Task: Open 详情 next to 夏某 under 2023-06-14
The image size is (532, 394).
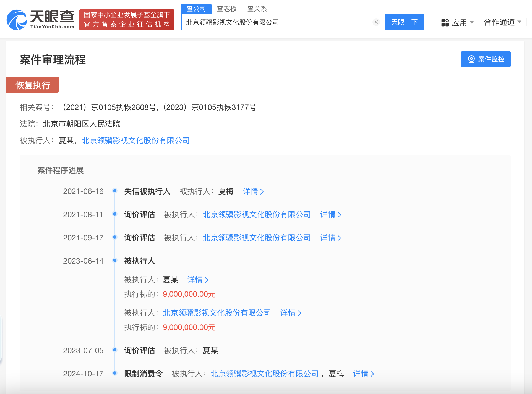Action: (198, 280)
